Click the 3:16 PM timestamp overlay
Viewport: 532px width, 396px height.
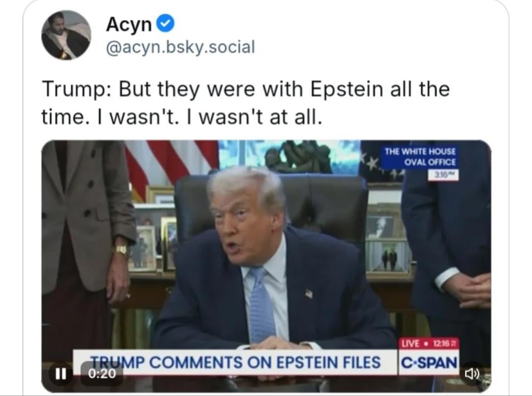(443, 175)
